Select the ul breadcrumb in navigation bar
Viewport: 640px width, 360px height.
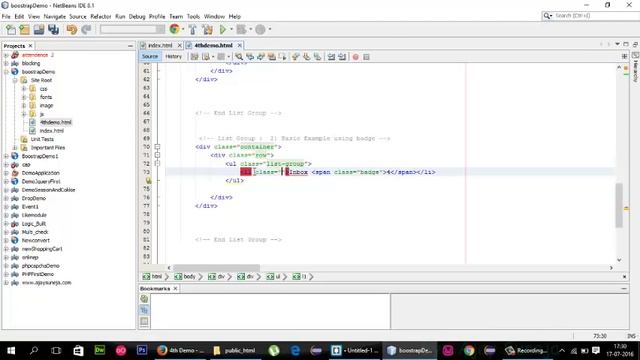[274, 276]
